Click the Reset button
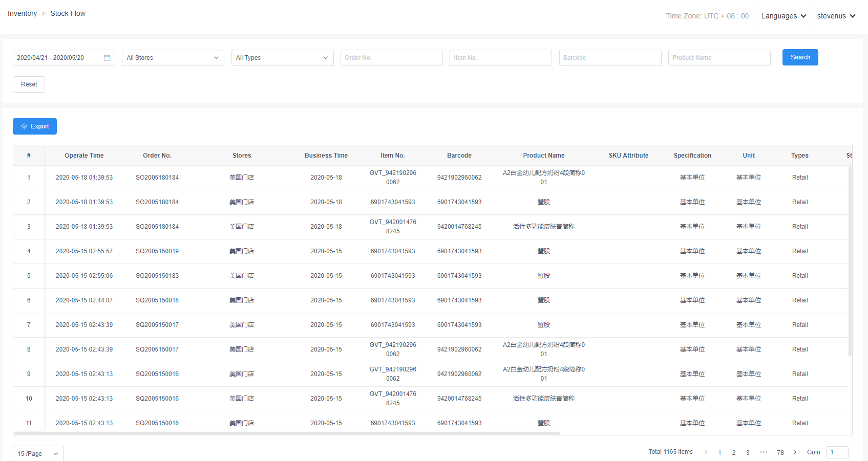The height and width of the screenshot is (461, 868). coord(29,84)
